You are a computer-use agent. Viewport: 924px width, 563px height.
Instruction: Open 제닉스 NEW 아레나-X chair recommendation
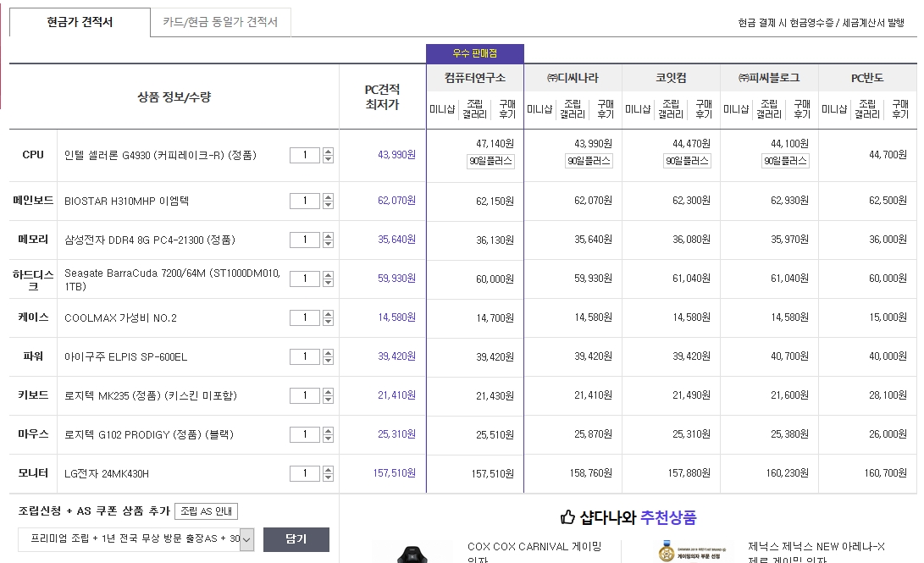(x=816, y=552)
